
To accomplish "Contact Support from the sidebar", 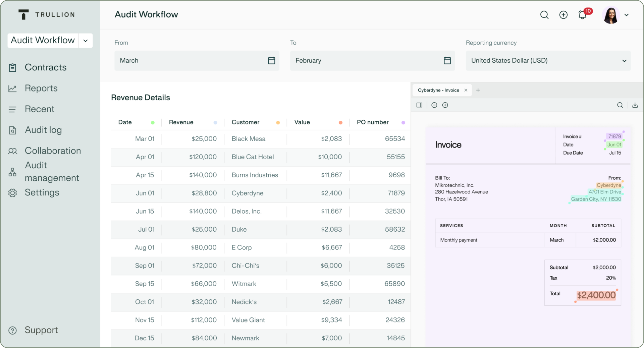I will (41, 330).
